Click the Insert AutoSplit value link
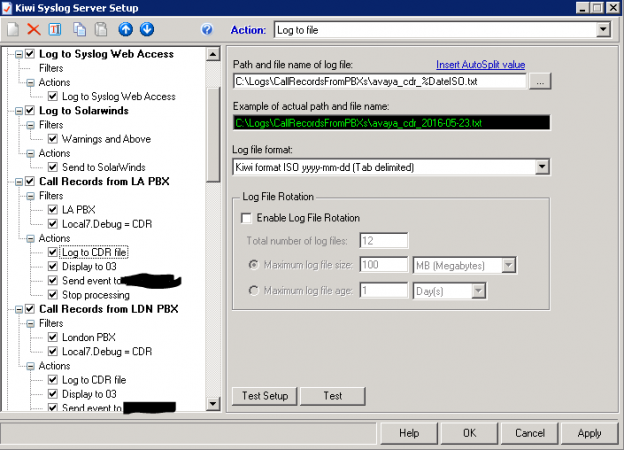624x450 pixels. click(x=480, y=64)
